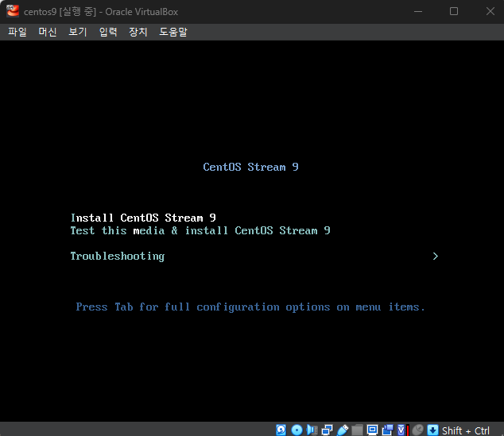
Task: Open the 장치 menu
Action: click(x=138, y=32)
